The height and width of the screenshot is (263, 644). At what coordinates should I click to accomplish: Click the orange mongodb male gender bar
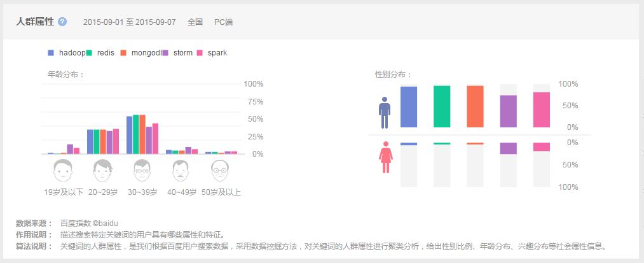(x=475, y=106)
